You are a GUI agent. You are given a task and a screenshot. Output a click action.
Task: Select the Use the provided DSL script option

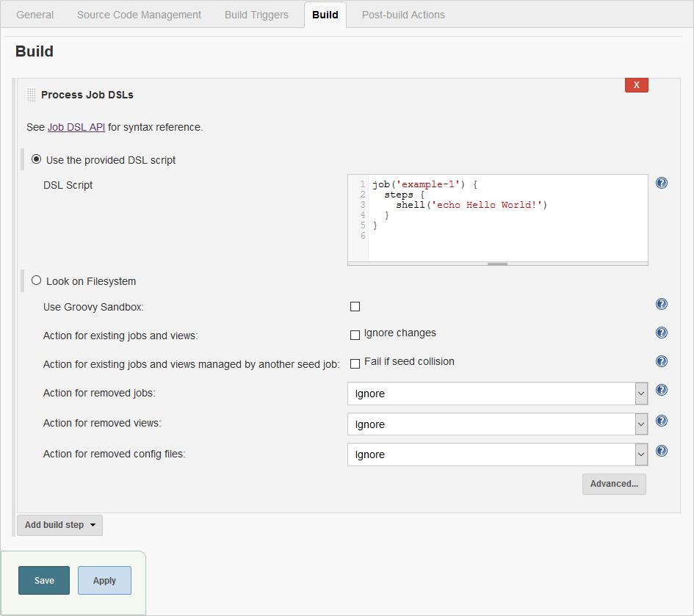click(x=36, y=159)
